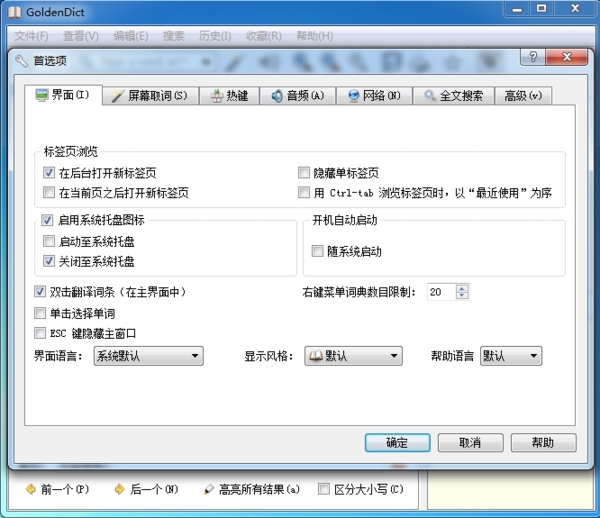Click the 帮助 help button
This screenshot has height=518, width=600.
(543, 443)
